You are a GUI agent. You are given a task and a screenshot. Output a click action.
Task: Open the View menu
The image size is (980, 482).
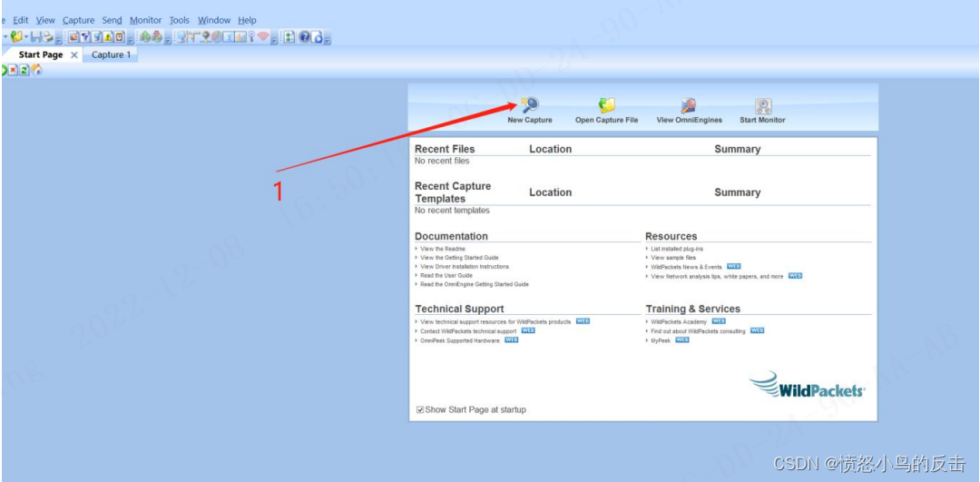(x=45, y=20)
